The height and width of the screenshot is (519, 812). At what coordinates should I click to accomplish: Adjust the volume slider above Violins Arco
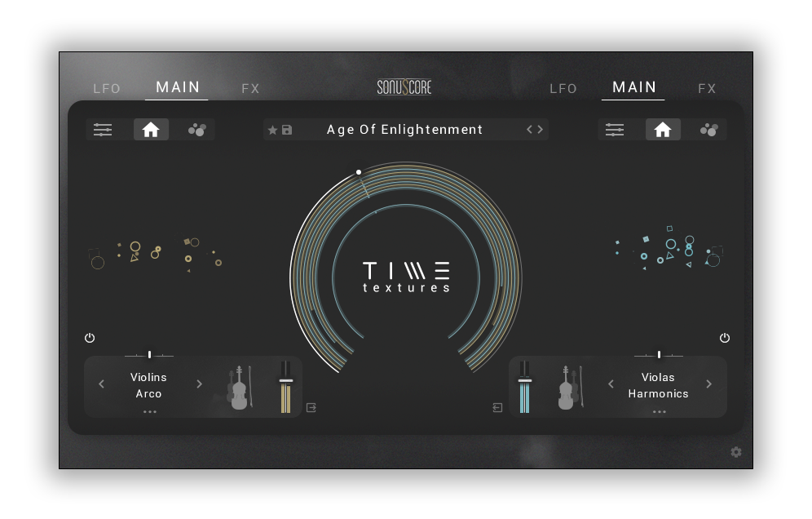149,353
